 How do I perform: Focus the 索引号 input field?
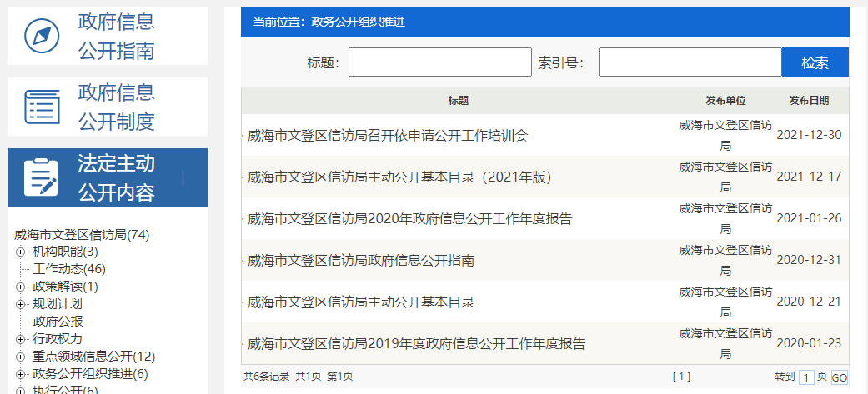[690, 62]
